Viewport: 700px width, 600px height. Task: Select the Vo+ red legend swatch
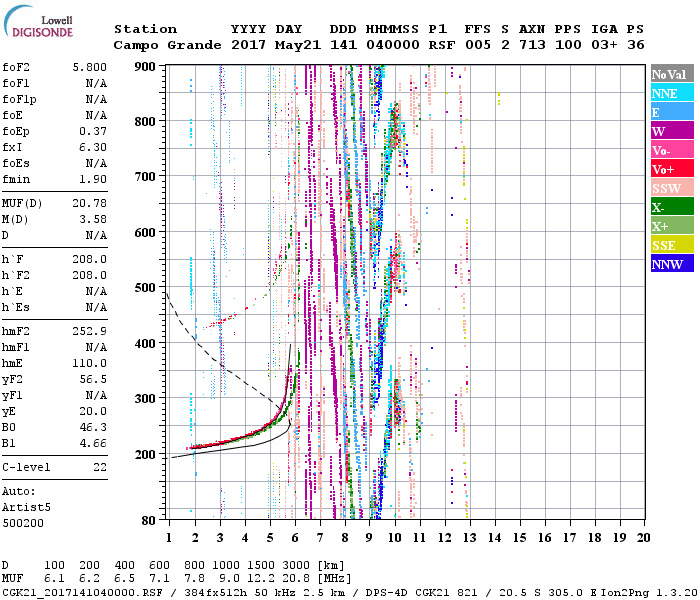[x=672, y=169]
